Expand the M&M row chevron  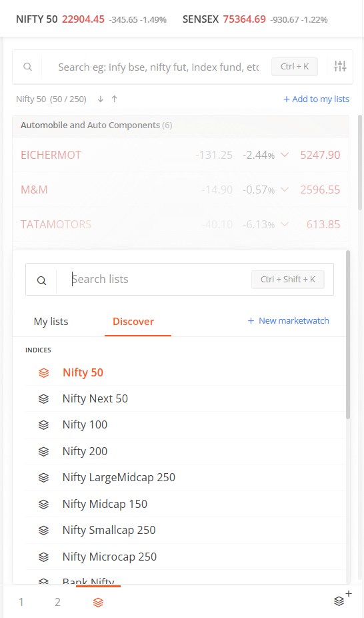[x=285, y=190]
